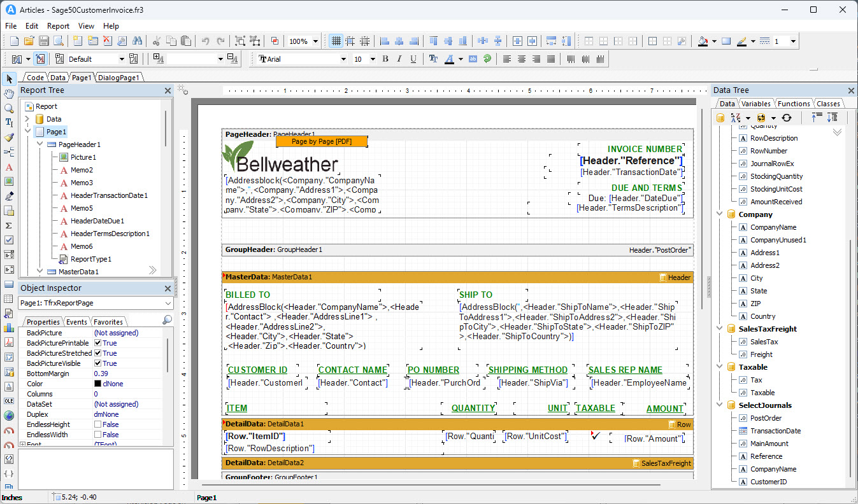Switch to the DialogPage1 tab
Viewport: 858px width, 504px height.
pyautogui.click(x=118, y=78)
